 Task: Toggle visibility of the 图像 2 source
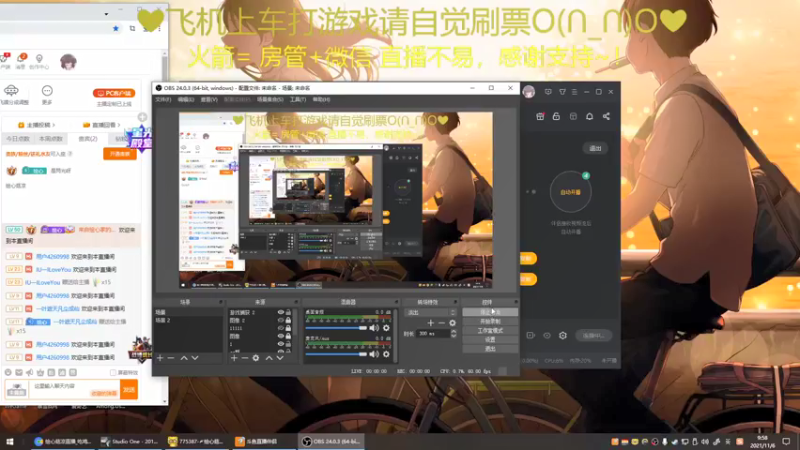(x=281, y=320)
